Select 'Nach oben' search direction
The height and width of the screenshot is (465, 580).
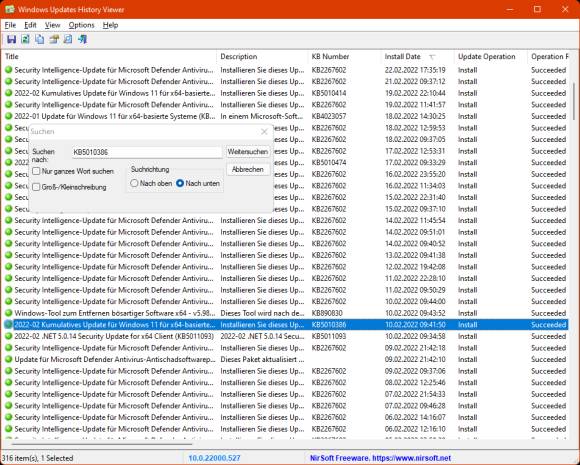point(134,183)
